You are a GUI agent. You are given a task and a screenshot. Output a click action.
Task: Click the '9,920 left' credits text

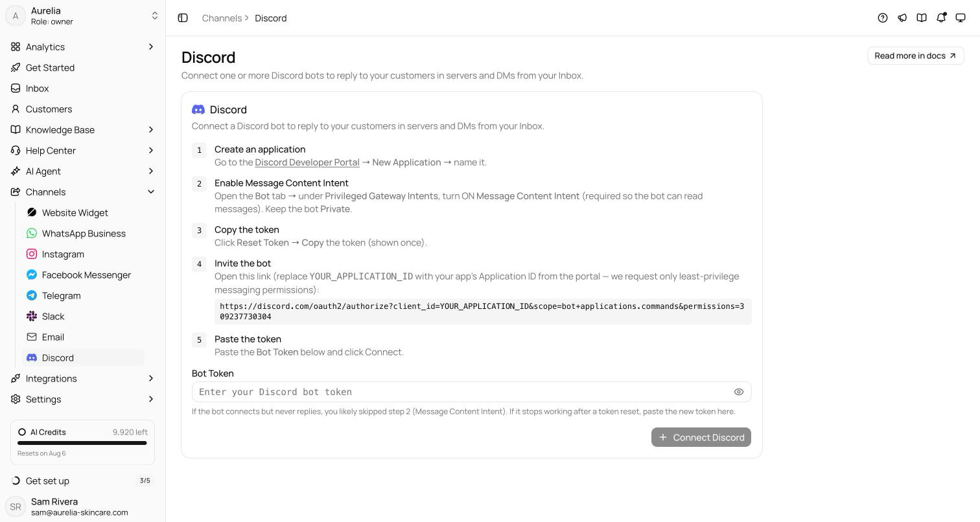[130, 432]
